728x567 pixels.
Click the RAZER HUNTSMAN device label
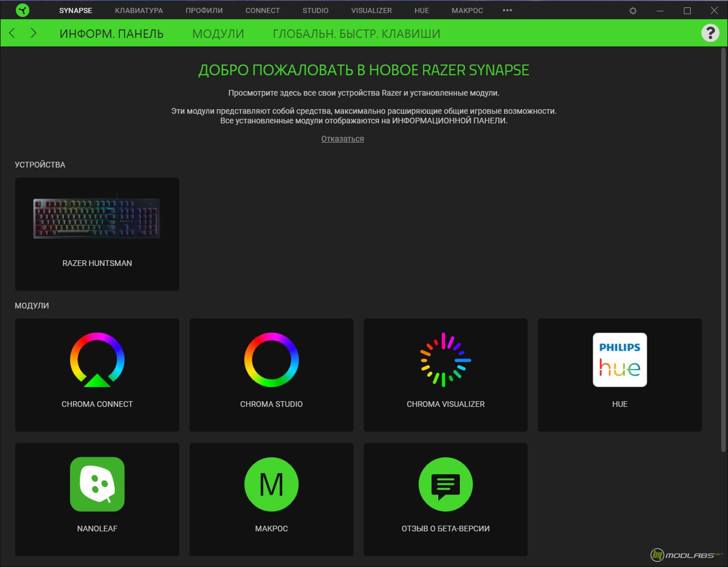[x=97, y=263]
